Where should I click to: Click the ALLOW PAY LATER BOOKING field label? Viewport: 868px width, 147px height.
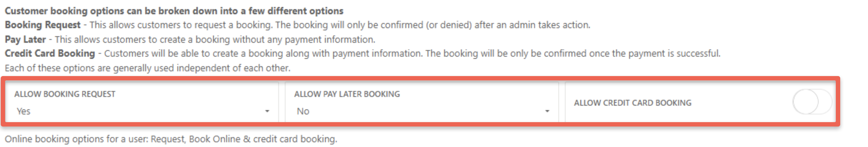[x=347, y=94]
